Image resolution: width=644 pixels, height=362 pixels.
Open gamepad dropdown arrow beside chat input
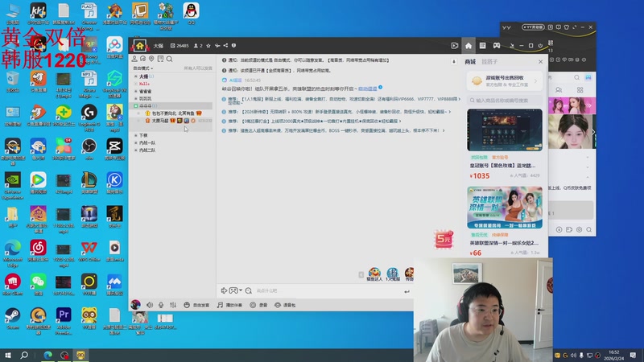241,290
